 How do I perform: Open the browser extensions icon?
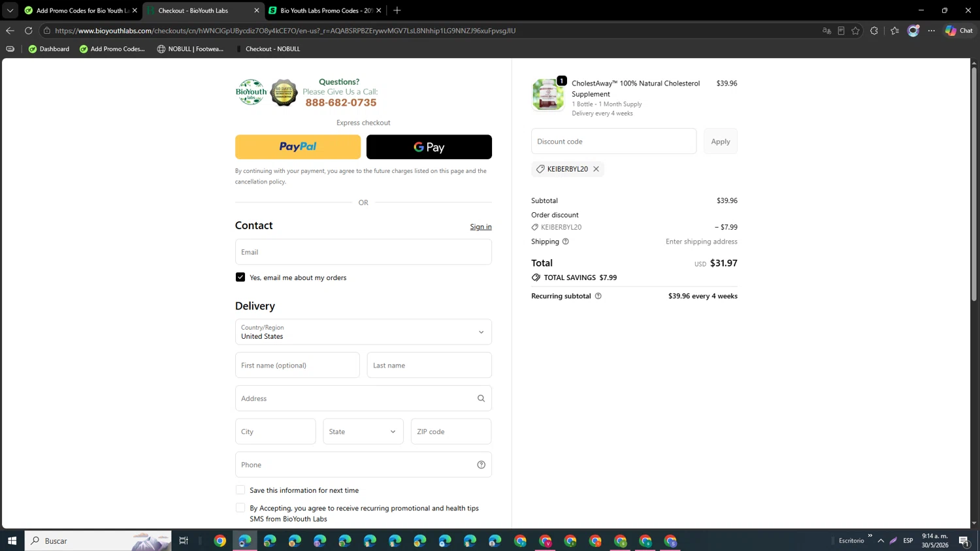coord(874,31)
